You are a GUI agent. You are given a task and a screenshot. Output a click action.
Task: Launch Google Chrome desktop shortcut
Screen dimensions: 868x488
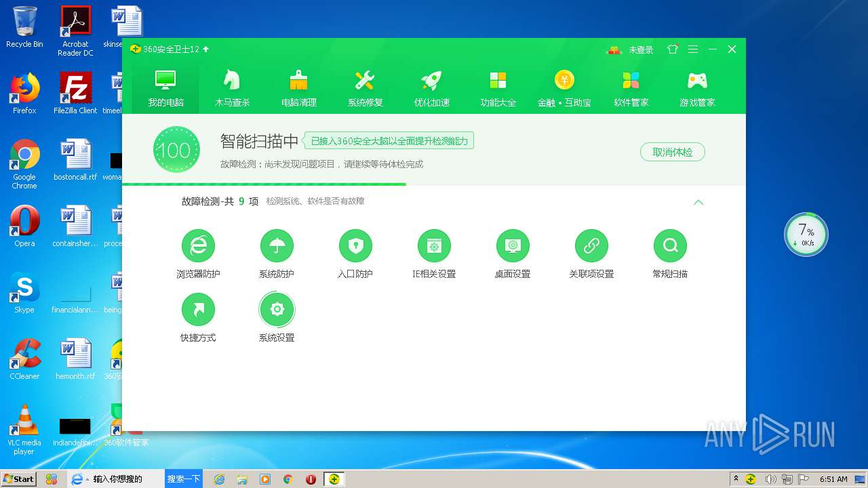click(x=24, y=164)
